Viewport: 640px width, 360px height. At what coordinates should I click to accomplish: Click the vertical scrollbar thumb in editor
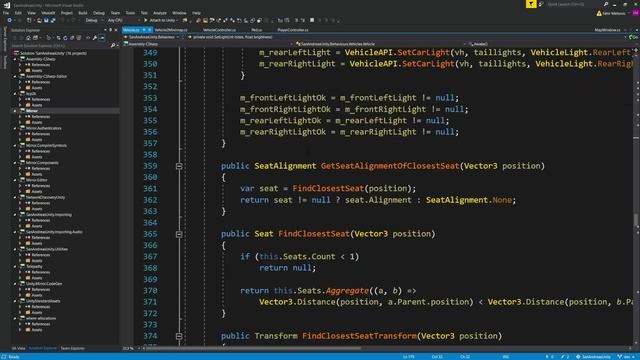[x=636, y=219]
